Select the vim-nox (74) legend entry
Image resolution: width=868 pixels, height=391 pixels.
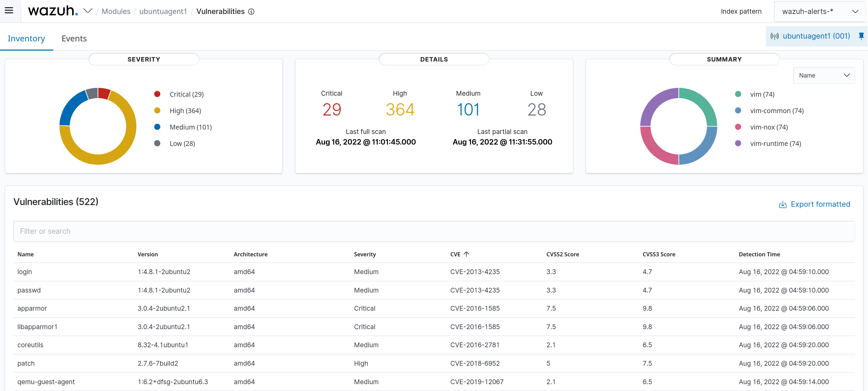click(769, 127)
